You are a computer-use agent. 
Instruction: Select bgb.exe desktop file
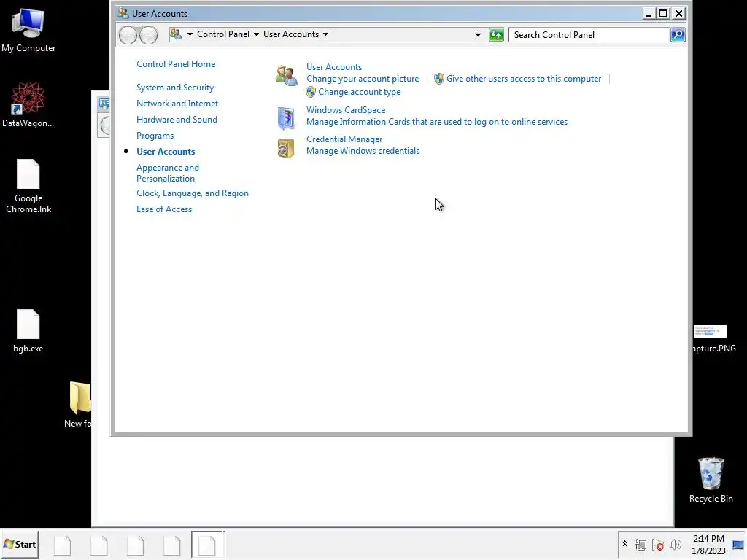28,331
